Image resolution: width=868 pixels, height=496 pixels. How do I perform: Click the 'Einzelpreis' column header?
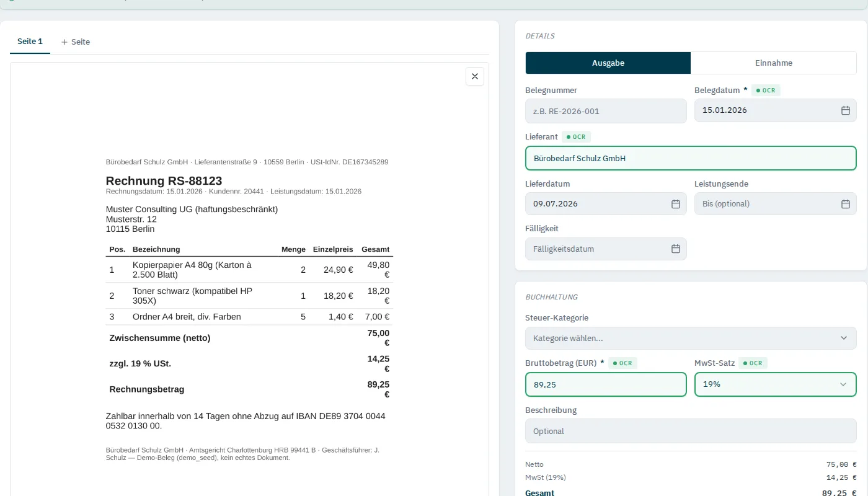(333, 249)
